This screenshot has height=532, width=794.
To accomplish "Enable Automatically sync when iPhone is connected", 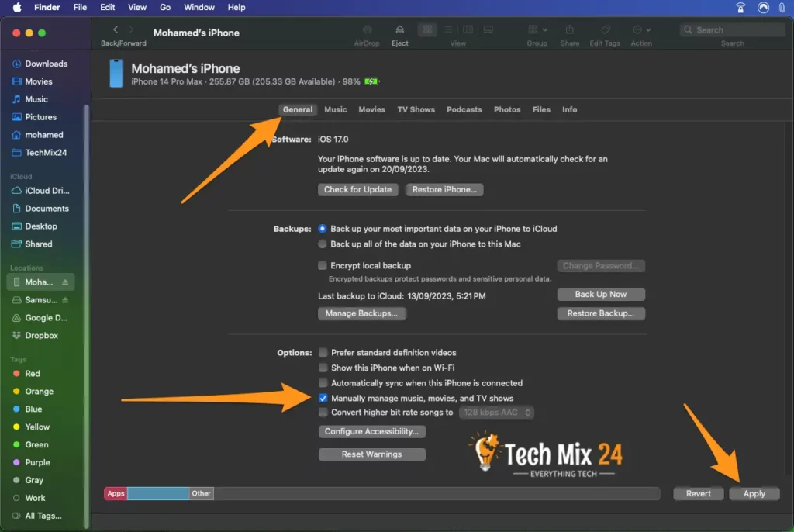I will point(323,383).
